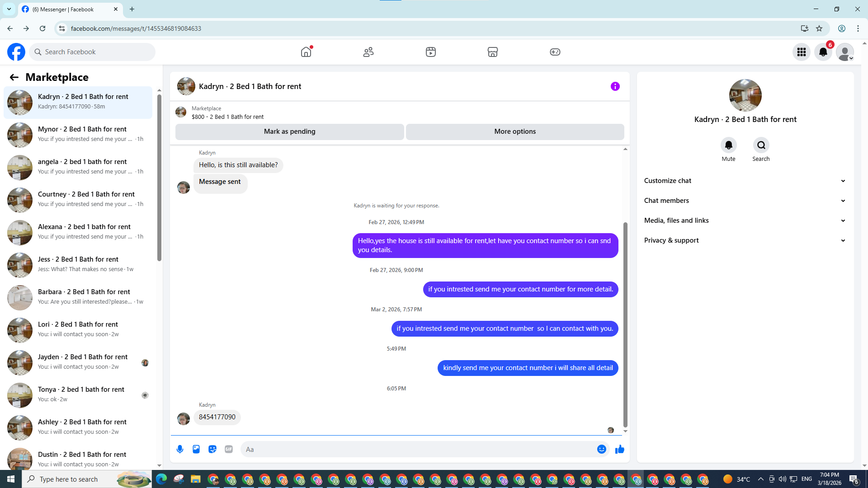Go to Facebook Home tab
Image resolution: width=868 pixels, height=488 pixels.
coord(306,52)
